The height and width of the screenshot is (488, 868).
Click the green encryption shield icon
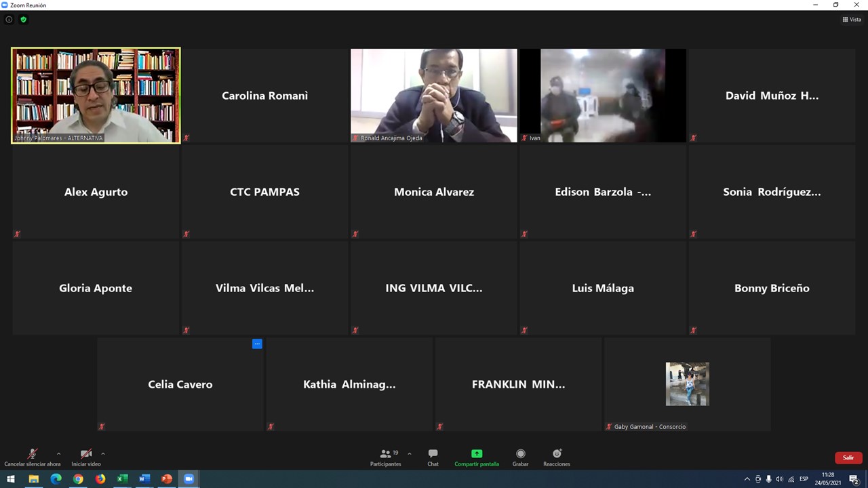pyautogui.click(x=24, y=20)
